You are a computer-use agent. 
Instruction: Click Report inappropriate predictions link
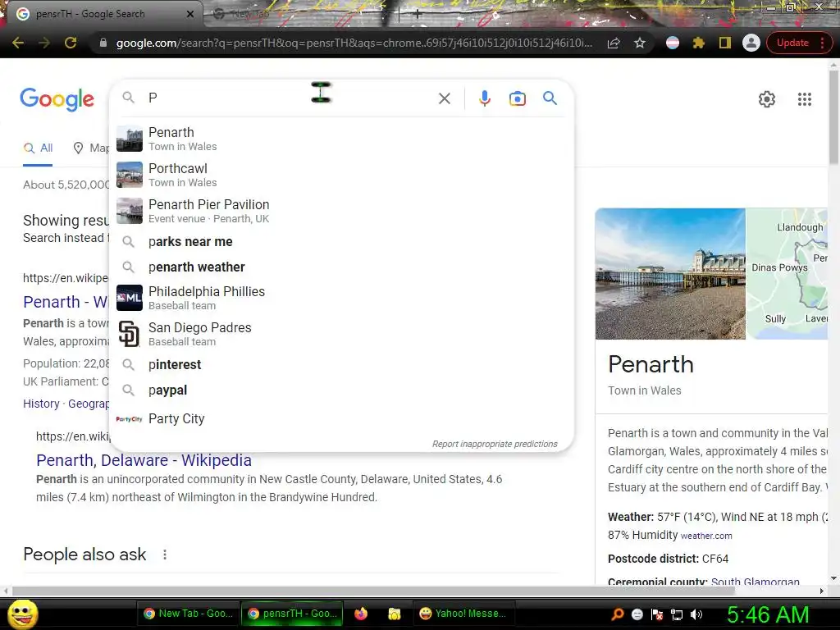click(x=495, y=444)
